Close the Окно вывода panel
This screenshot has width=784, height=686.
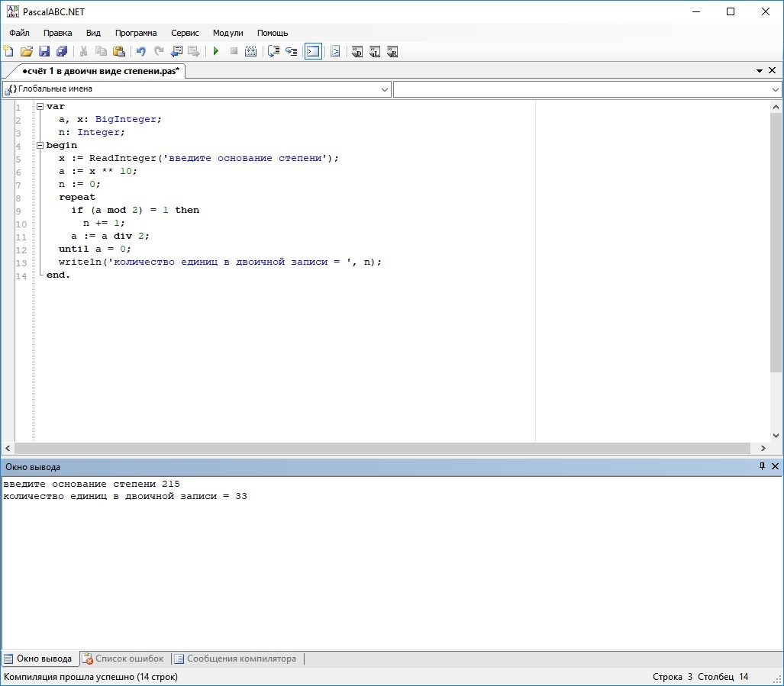[776, 466]
